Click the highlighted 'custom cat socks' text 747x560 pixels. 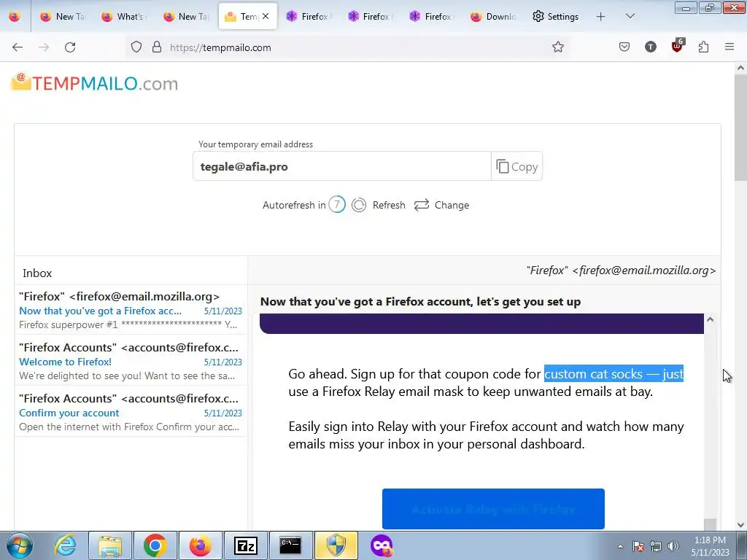614,374
